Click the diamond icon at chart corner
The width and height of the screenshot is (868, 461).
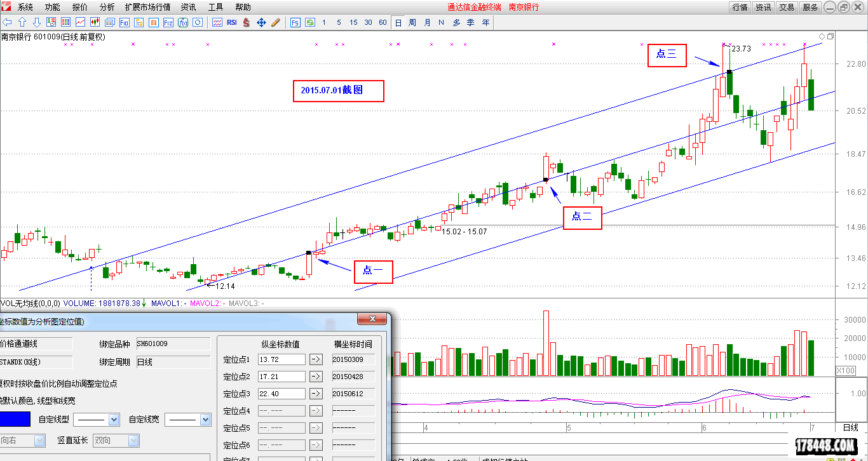pos(822,37)
